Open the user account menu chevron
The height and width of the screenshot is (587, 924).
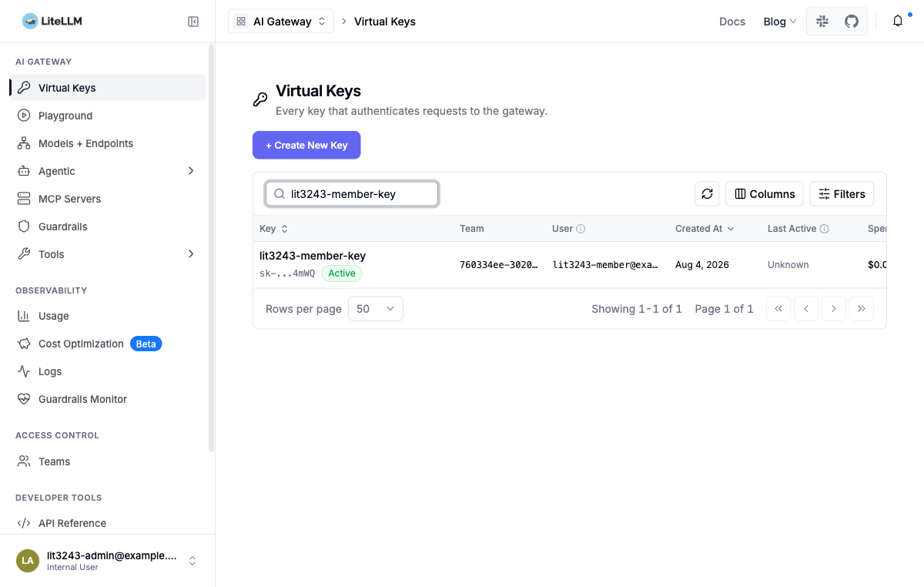coord(192,562)
